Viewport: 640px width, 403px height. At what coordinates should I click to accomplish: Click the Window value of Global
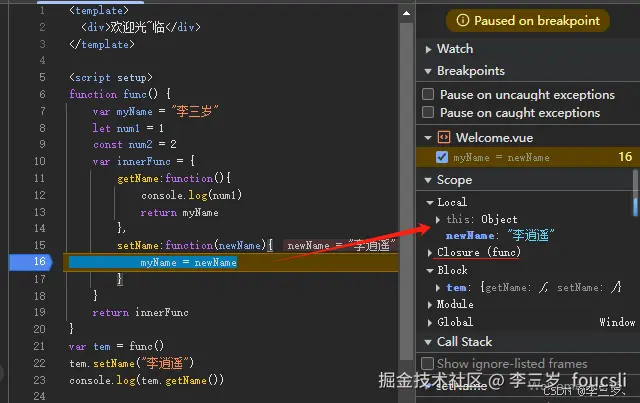(x=617, y=322)
